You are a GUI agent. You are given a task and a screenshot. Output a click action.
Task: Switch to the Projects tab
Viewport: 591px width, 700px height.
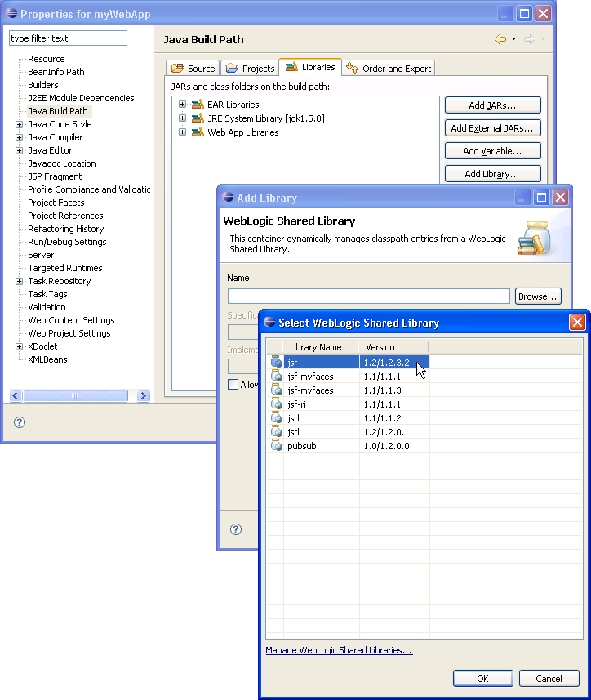(250, 68)
